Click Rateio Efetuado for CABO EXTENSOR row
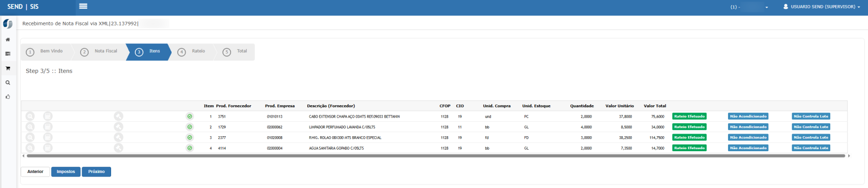Viewport: 868px width, 188px height. (x=689, y=117)
